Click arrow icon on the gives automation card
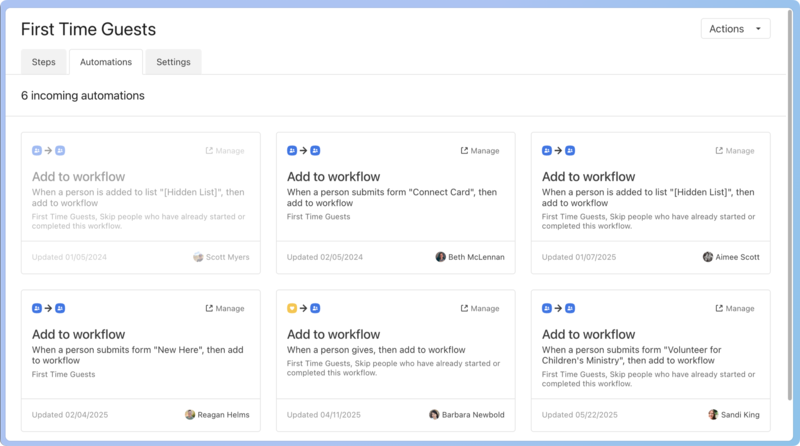 [x=304, y=308]
